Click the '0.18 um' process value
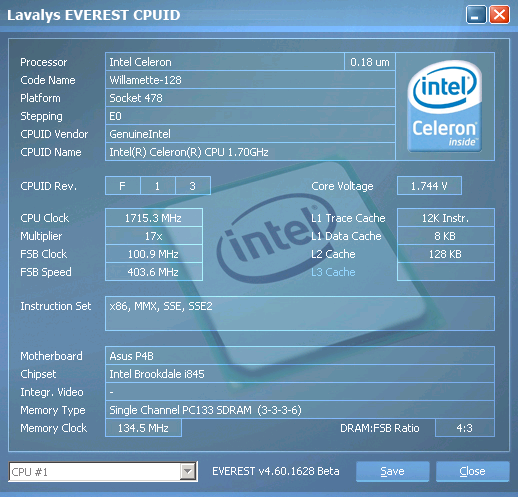518x497 pixels. click(x=370, y=62)
